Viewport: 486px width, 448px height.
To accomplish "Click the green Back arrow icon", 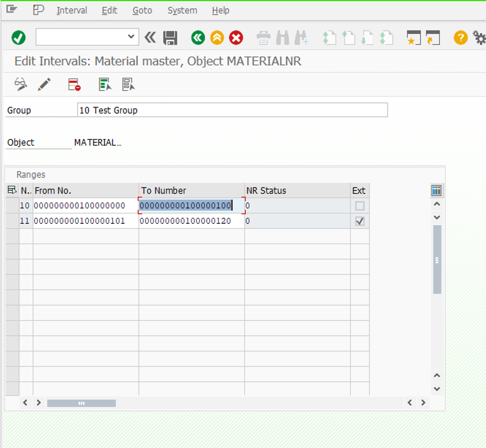I will point(198,38).
